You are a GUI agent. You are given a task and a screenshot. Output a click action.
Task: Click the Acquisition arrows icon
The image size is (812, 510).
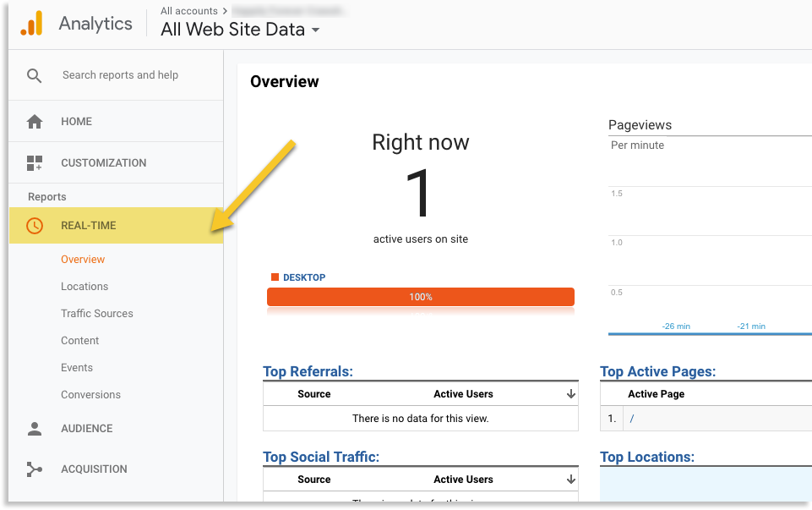click(x=35, y=469)
